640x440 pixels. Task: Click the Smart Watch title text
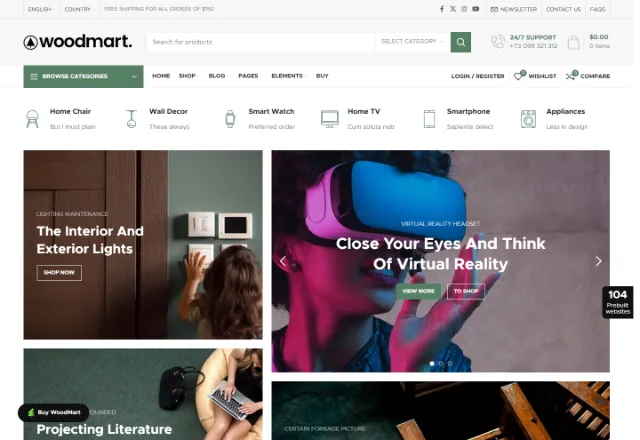pyautogui.click(x=271, y=111)
